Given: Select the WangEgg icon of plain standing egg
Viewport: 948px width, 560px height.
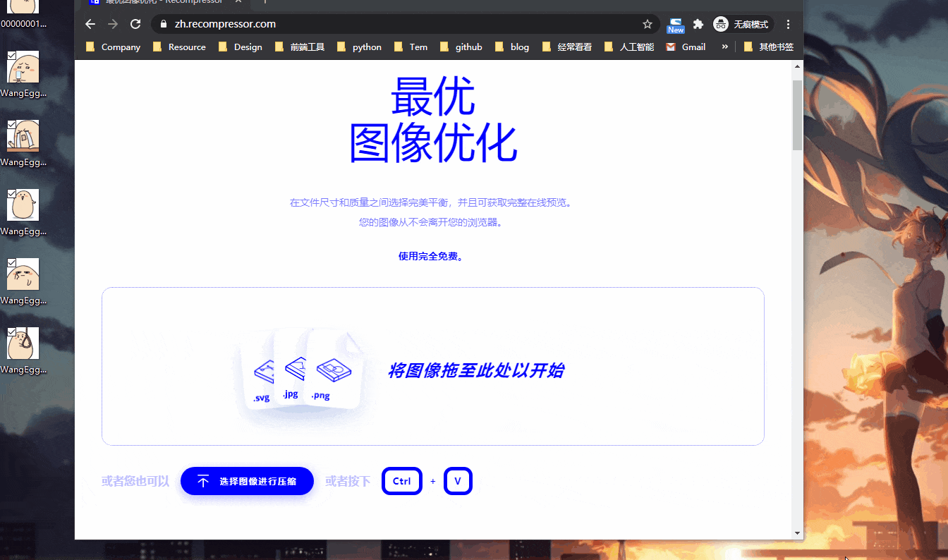Looking at the screenshot, I should [23, 212].
